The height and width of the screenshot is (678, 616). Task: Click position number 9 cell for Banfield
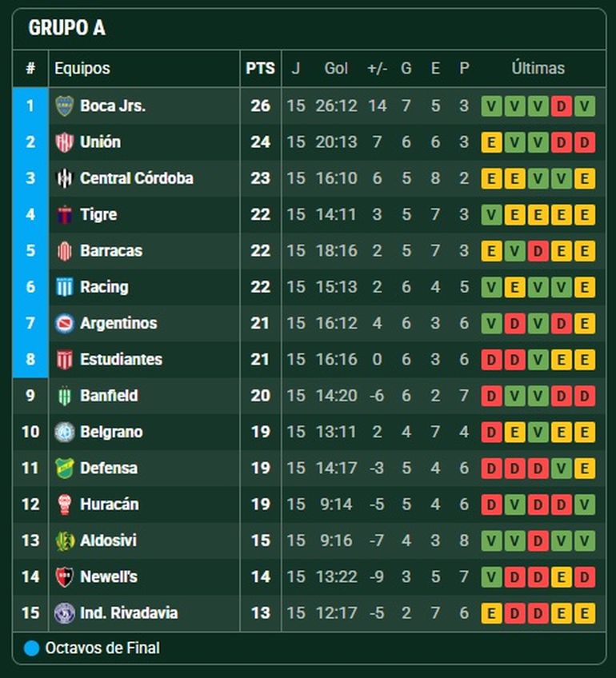coord(30,396)
